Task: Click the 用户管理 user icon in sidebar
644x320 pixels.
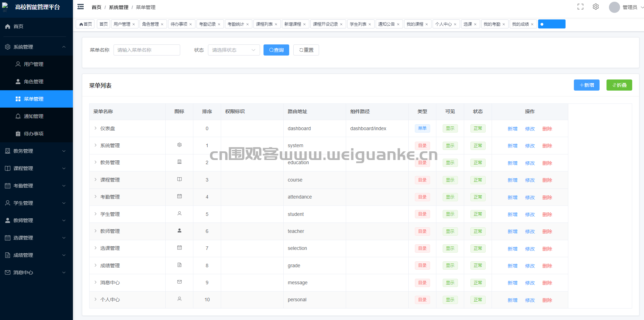Action: [18, 64]
